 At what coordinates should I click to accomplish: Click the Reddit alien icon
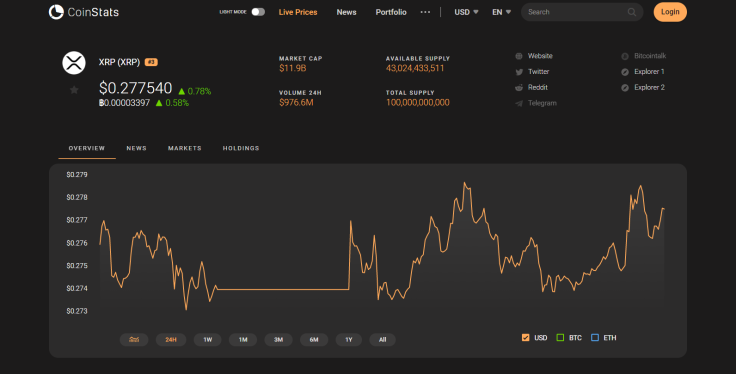(519, 88)
